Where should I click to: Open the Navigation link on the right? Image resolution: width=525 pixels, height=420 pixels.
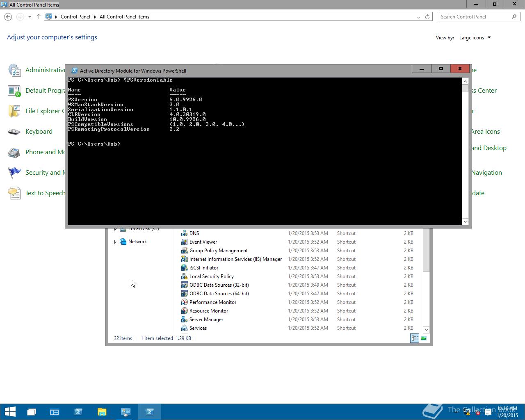tap(486, 173)
